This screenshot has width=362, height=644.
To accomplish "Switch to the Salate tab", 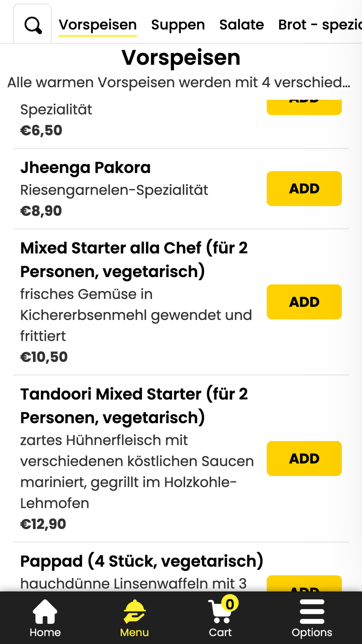I will click(241, 25).
